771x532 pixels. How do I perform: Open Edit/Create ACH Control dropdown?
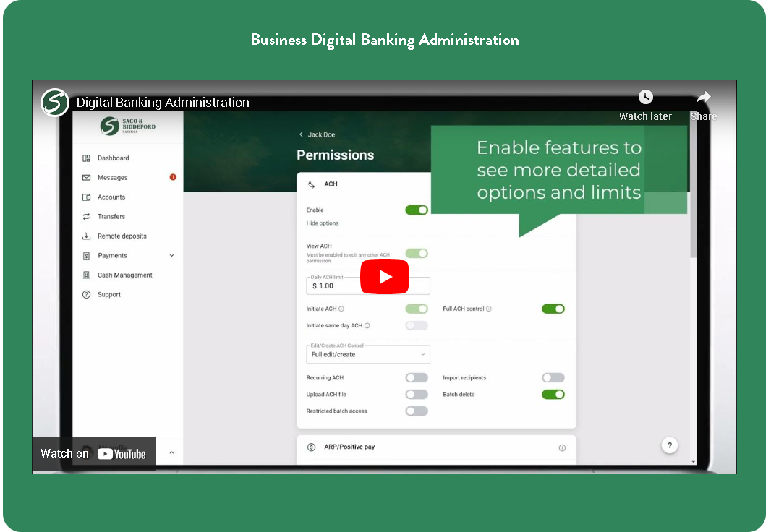coord(368,354)
